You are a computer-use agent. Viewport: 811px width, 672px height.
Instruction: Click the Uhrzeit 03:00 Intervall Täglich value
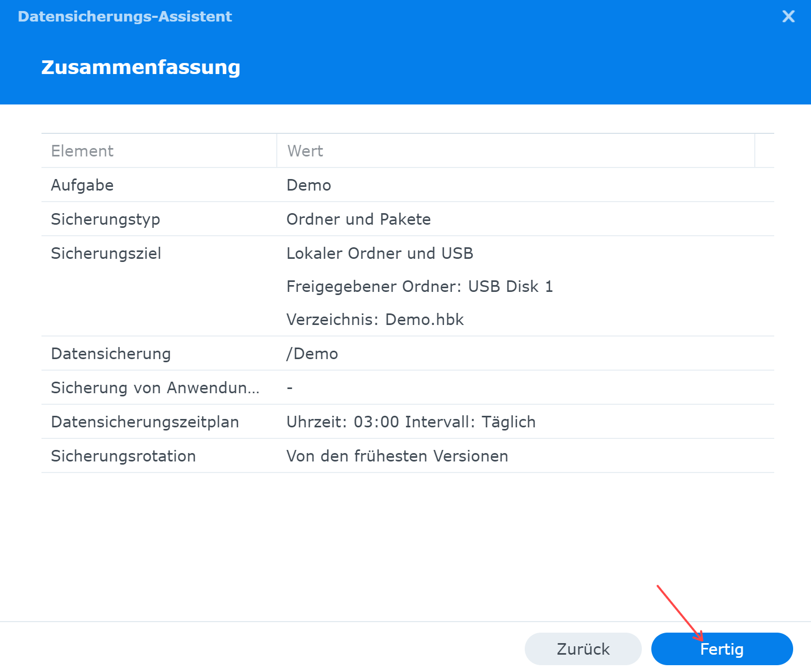(x=411, y=422)
